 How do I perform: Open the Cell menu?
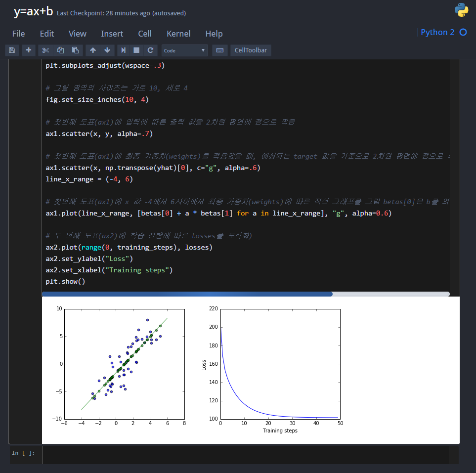tap(145, 34)
